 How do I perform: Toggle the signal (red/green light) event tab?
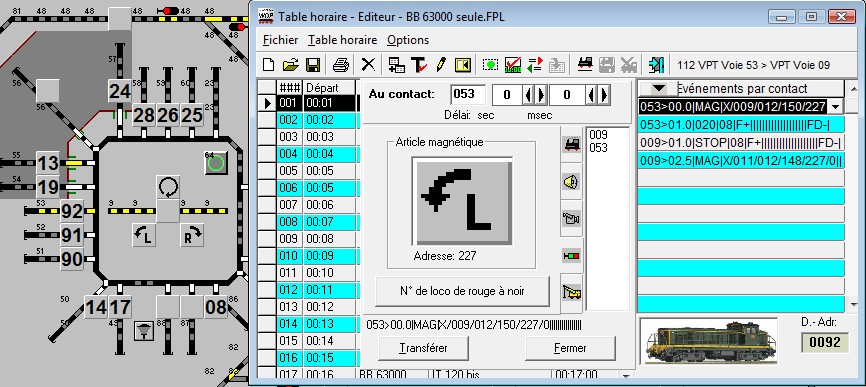(x=571, y=256)
